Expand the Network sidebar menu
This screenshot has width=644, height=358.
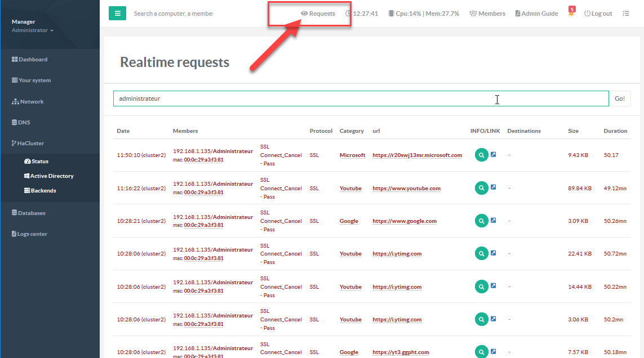pyautogui.click(x=28, y=102)
